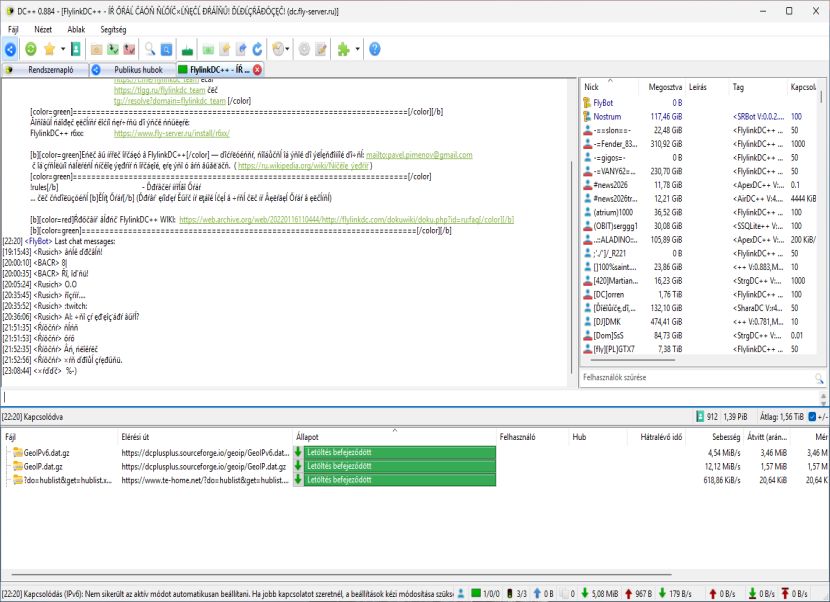
Task: Select user Nostrum in user list
Action: pyautogui.click(x=607, y=116)
